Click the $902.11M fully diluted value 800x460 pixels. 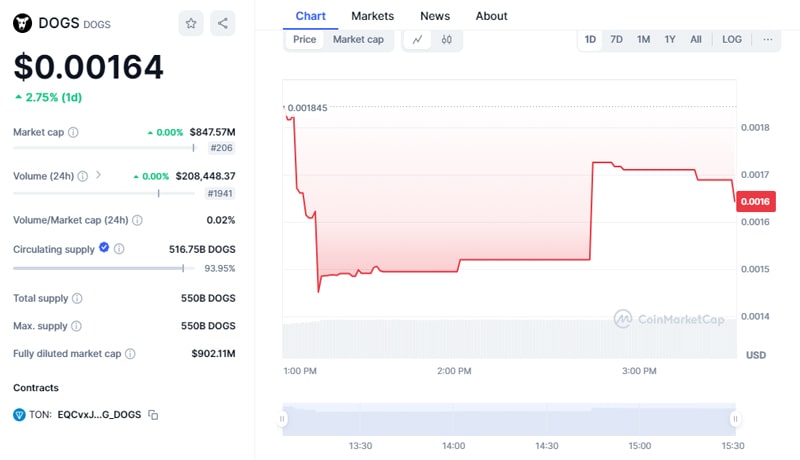[x=213, y=353]
